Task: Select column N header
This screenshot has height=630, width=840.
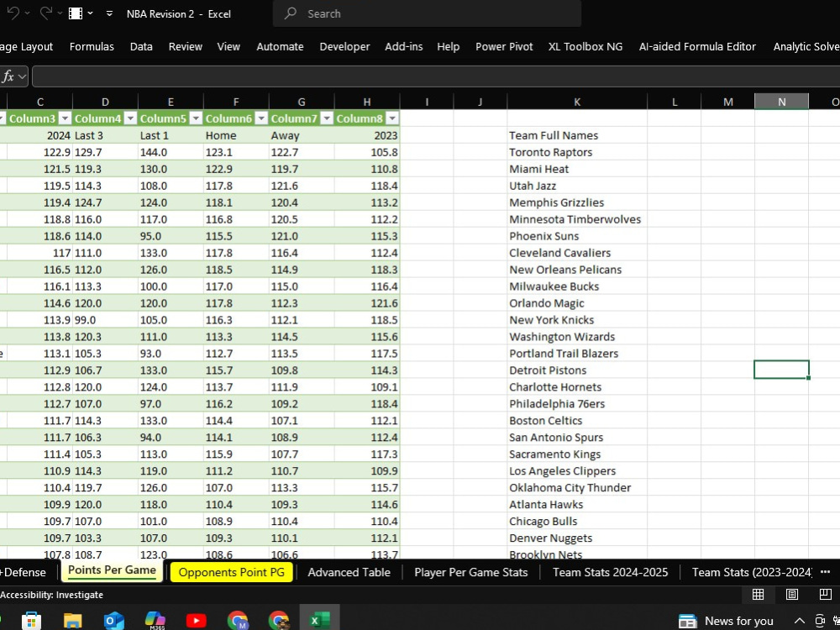Action: point(781,102)
